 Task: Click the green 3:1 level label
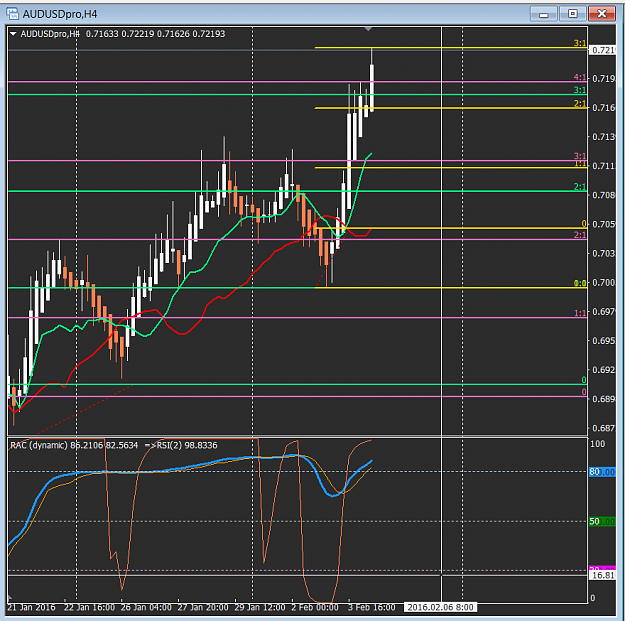click(x=580, y=90)
